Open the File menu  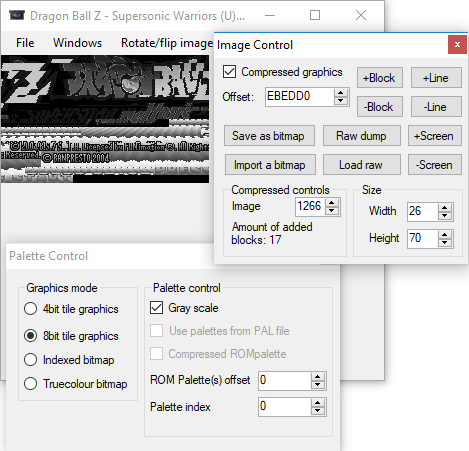(25, 43)
